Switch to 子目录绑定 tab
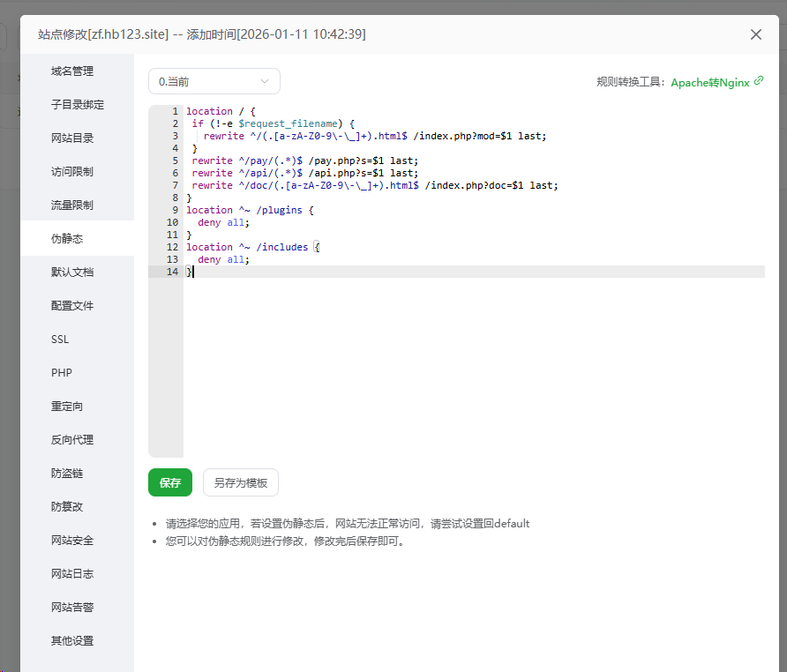The height and width of the screenshot is (672, 787). 78,105
